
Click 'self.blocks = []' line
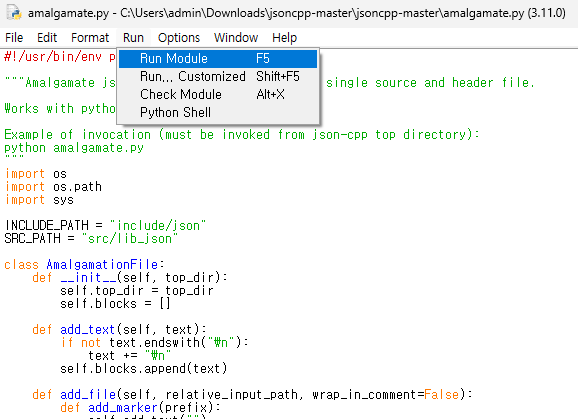(x=115, y=304)
